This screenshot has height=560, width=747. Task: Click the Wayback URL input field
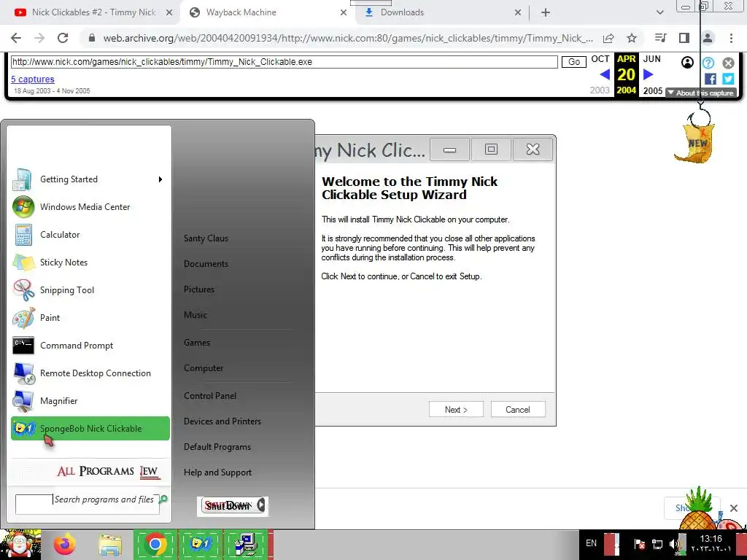pos(284,62)
